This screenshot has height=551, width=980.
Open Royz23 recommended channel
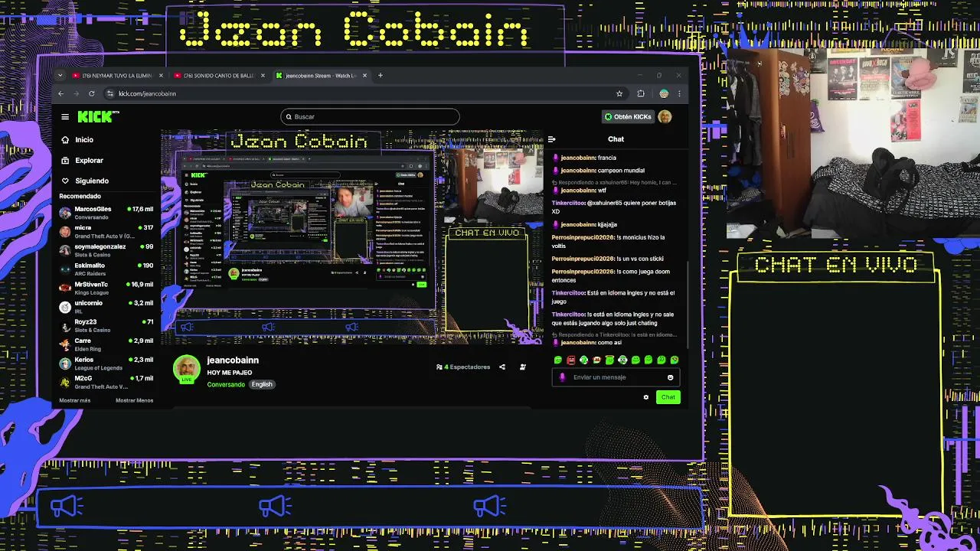pyautogui.click(x=106, y=325)
